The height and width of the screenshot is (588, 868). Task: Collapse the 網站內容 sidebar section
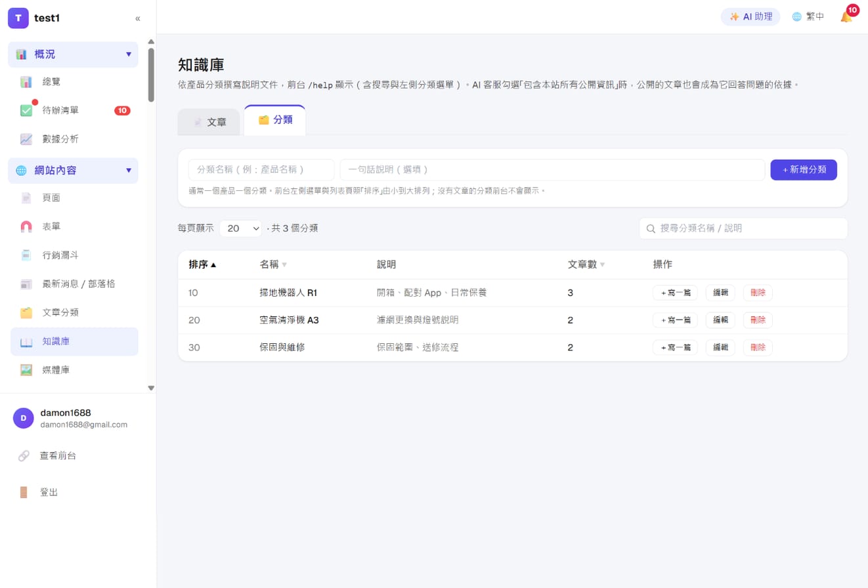click(x=73, y=171)
